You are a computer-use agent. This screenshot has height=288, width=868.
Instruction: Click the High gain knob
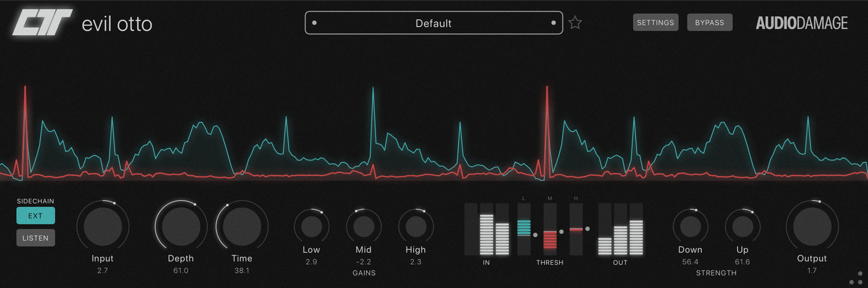point(416,226)
